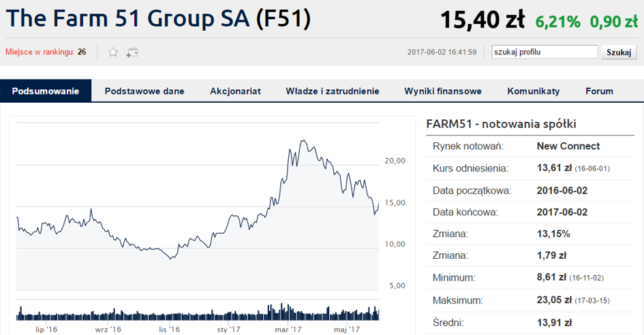This screenshot has height=335, width=644.
Task: Click the maj '17 axis label
Action: pos(346,330)
